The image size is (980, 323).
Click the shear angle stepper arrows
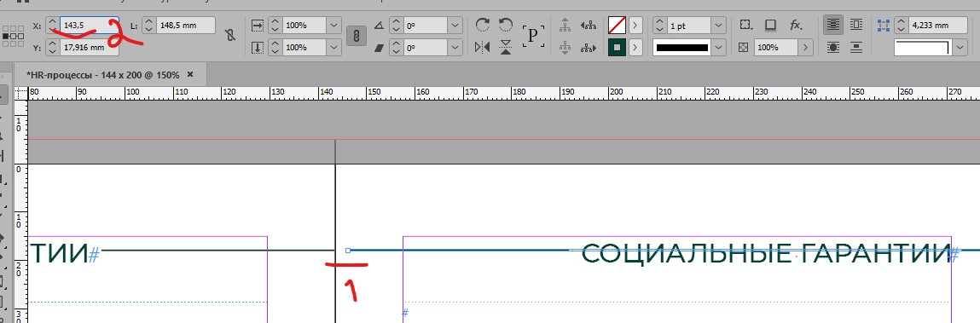point(397,48)
